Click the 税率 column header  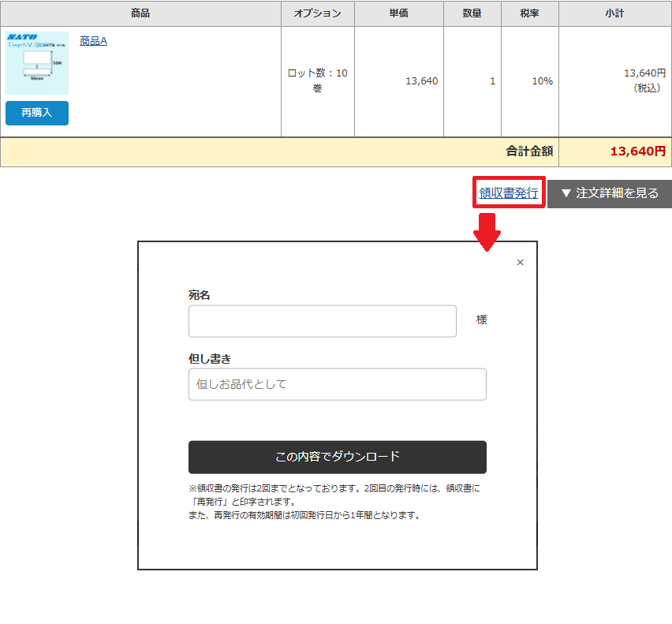point(529,13)
